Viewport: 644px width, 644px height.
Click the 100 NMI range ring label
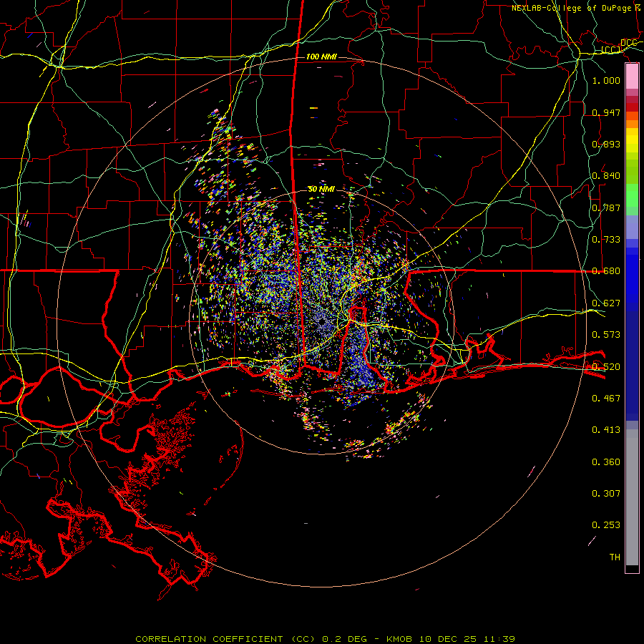(321, 57)
